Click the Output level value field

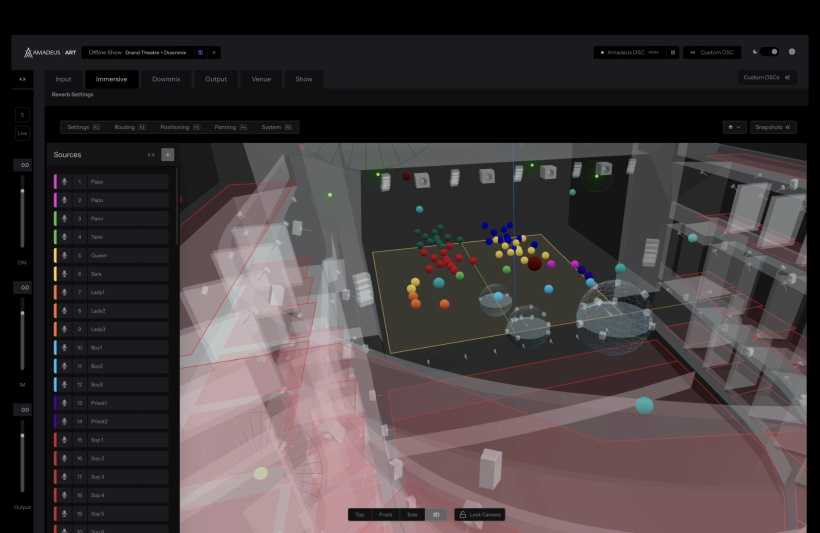tap(22, 410)
